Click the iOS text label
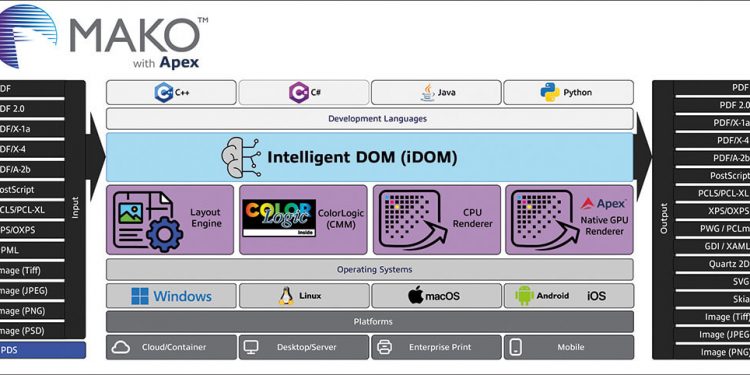 point(596,296)
